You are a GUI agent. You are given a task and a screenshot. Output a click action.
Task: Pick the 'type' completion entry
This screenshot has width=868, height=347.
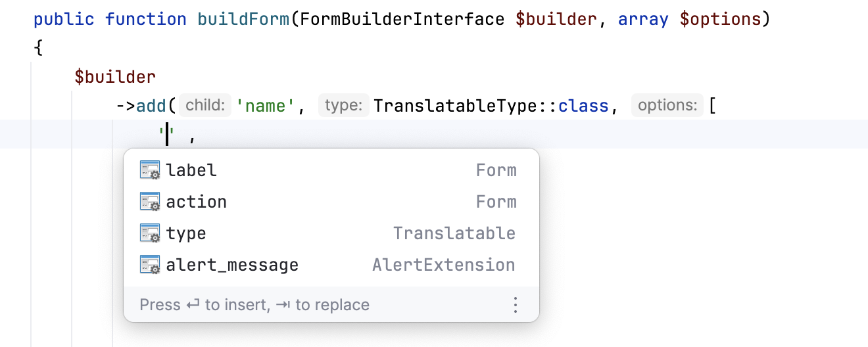pos(186,233)
